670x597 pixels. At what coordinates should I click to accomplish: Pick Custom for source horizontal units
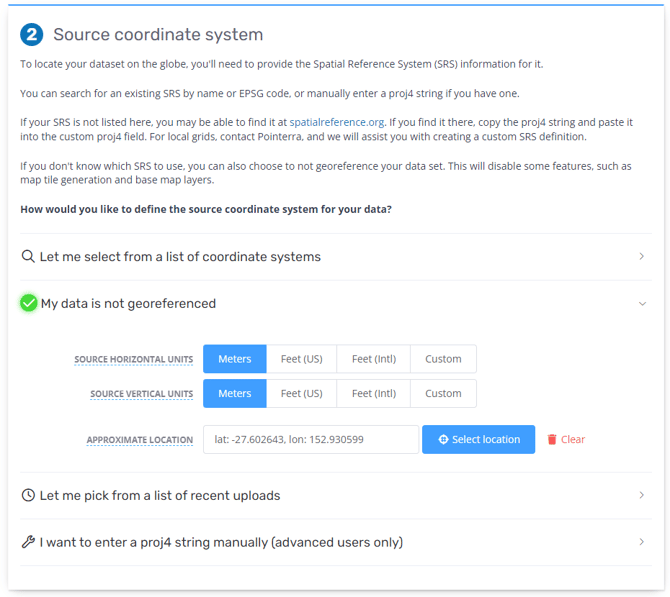443,359
